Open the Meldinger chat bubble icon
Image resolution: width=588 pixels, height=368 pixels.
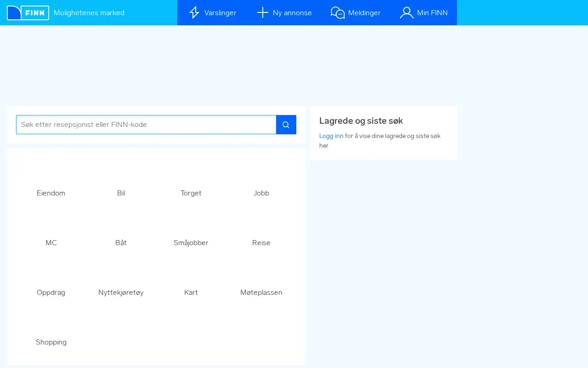tap(338, 12)
